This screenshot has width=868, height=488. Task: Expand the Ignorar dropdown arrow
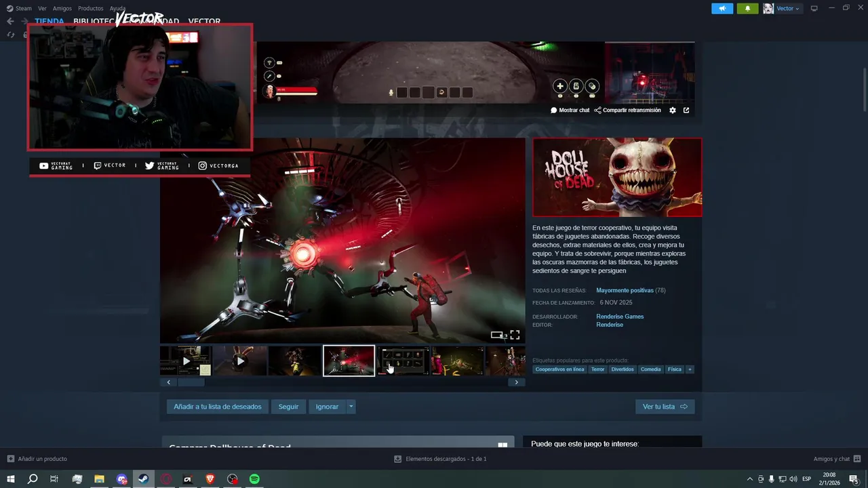tap(351, 407)
